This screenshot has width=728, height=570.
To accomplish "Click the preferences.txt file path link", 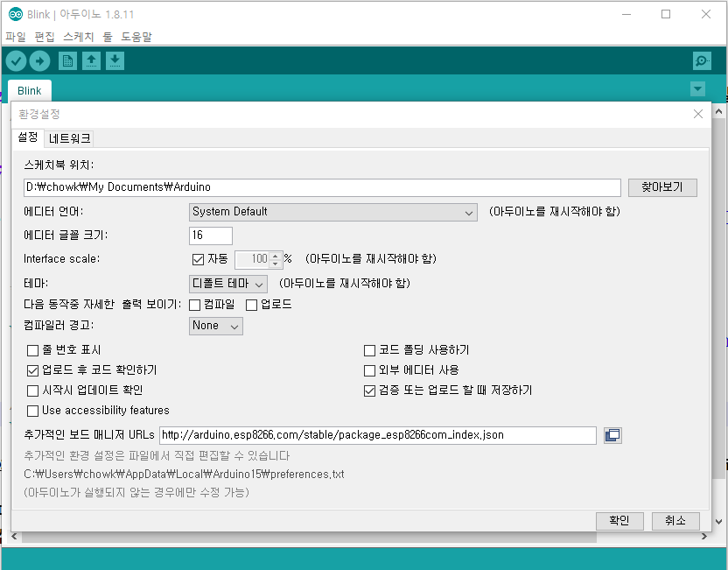I will click(x=184, y=475).
